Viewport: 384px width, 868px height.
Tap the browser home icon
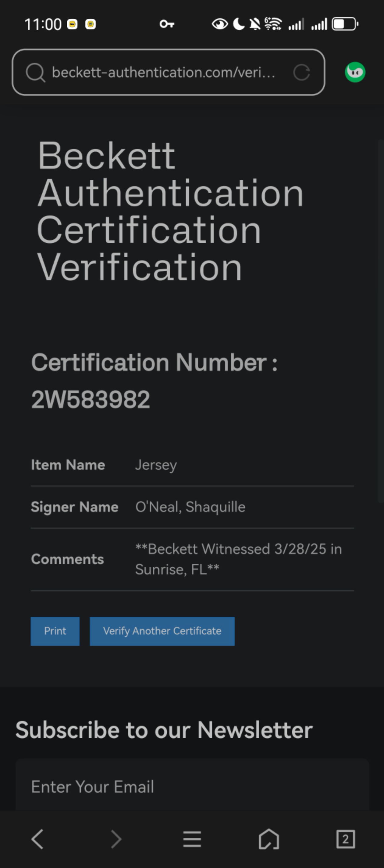[269, 839]
